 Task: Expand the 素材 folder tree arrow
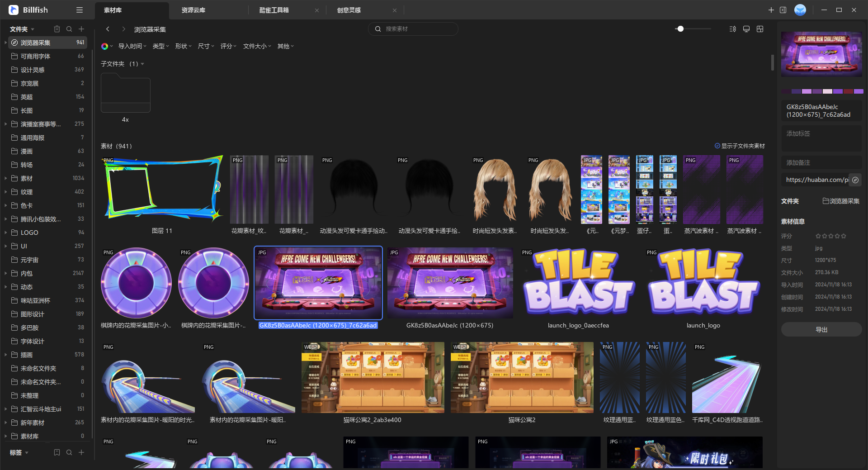click(x=5, y=178)
